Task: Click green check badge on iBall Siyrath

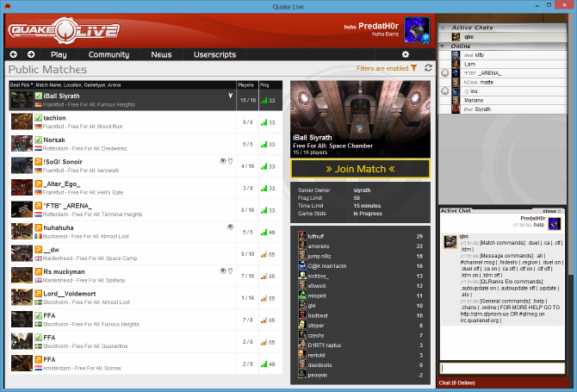Action: click(38, 96)
